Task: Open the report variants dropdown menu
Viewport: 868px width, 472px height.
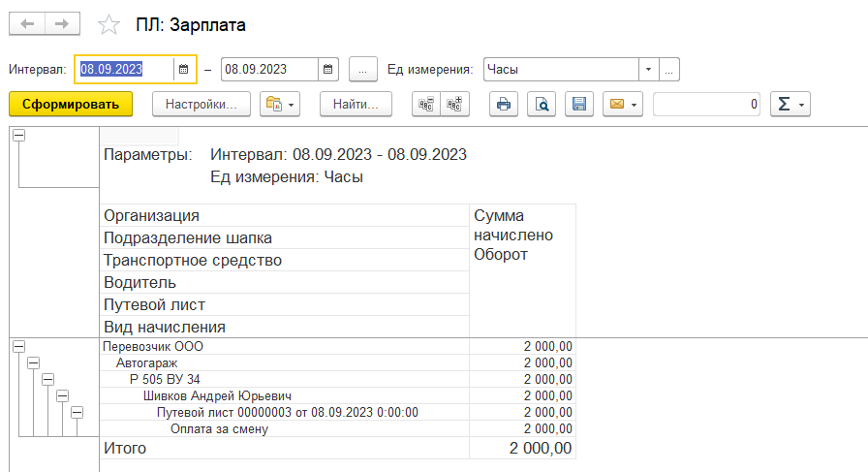Action: point(280,104)
